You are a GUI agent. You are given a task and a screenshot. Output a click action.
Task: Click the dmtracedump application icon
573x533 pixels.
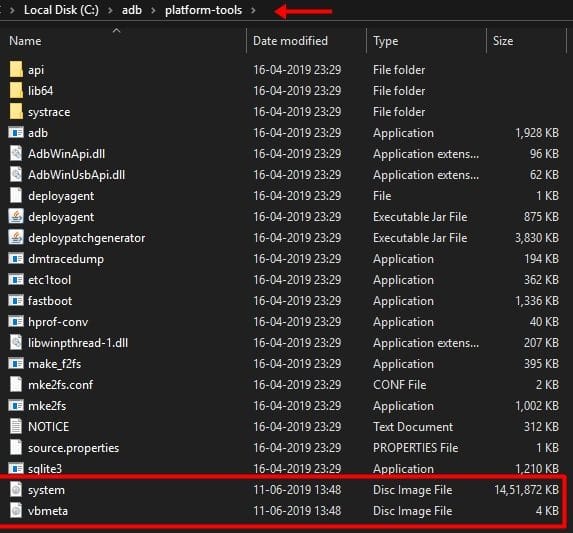pyautogui.click(x=16, y=258)
